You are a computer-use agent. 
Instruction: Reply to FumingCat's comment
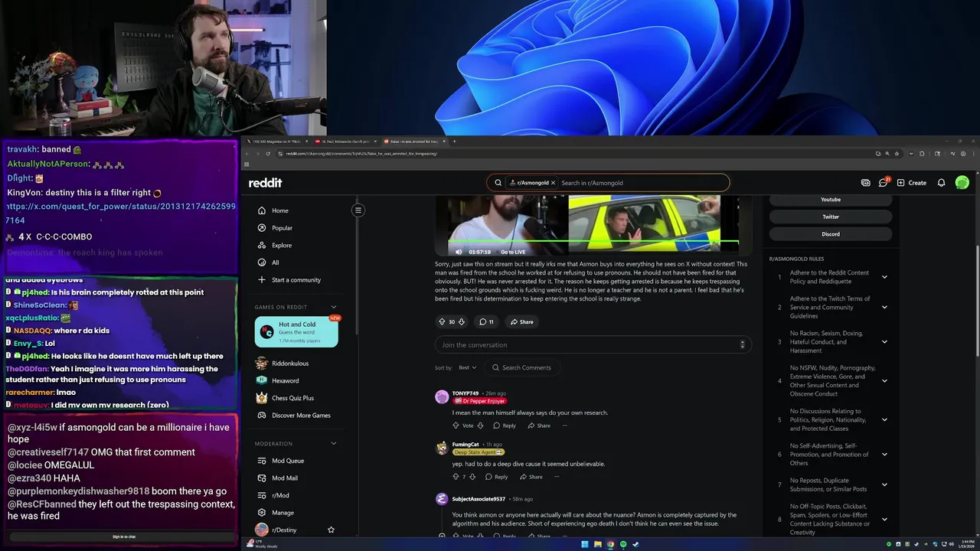(496, 477)
